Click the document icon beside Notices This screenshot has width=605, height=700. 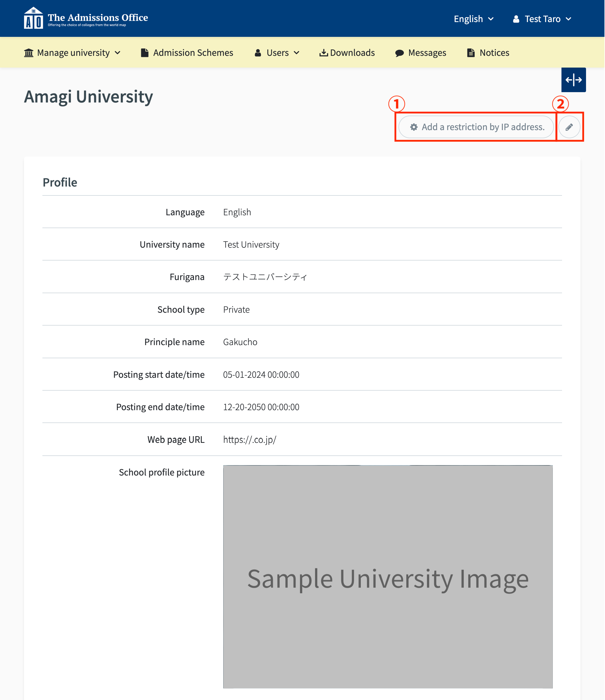(470, 53)
